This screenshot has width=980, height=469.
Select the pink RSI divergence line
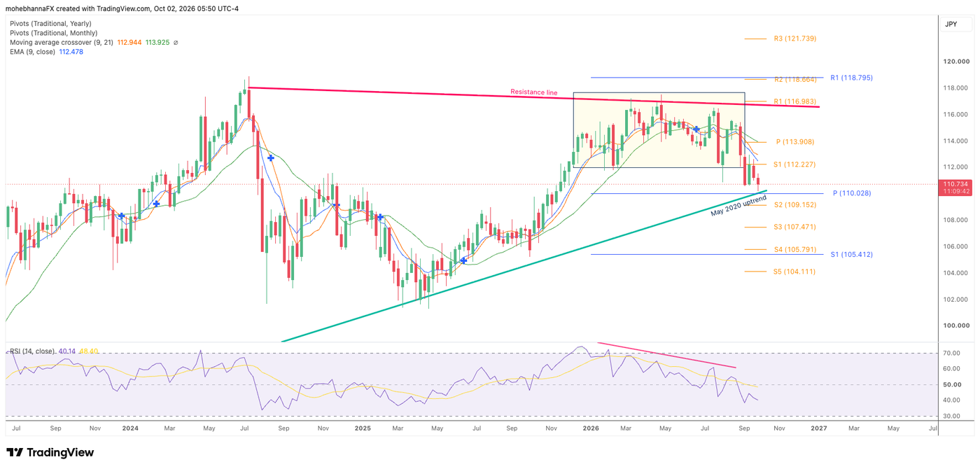tap(665, 355)
